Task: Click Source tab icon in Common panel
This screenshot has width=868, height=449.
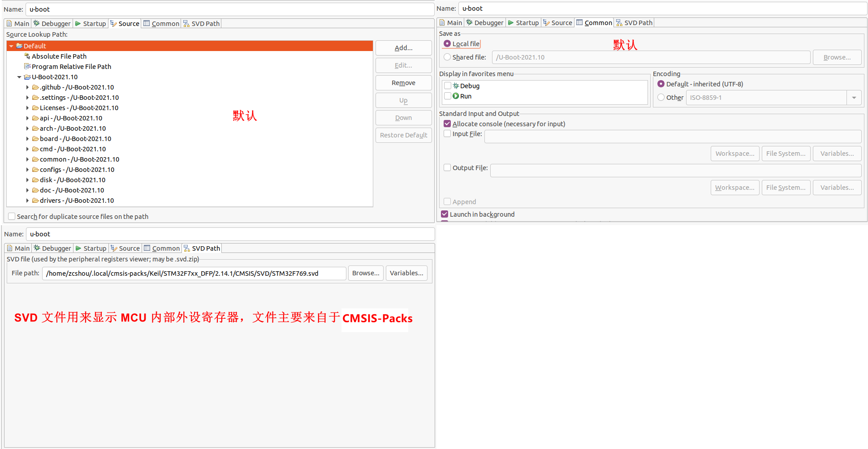Action: click(546, 23)
